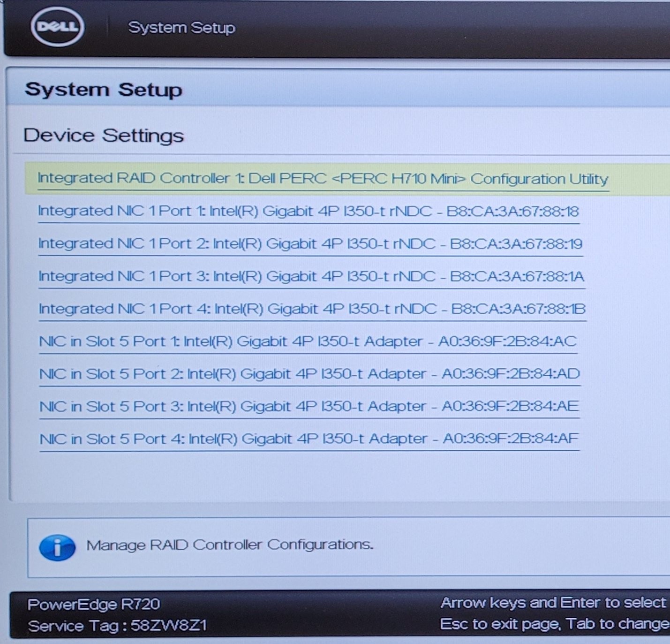Select Integrated NIC 1 Port 2 entry
Image resolution: width=670 pixels, height=644 pixels.
point(310,244)
